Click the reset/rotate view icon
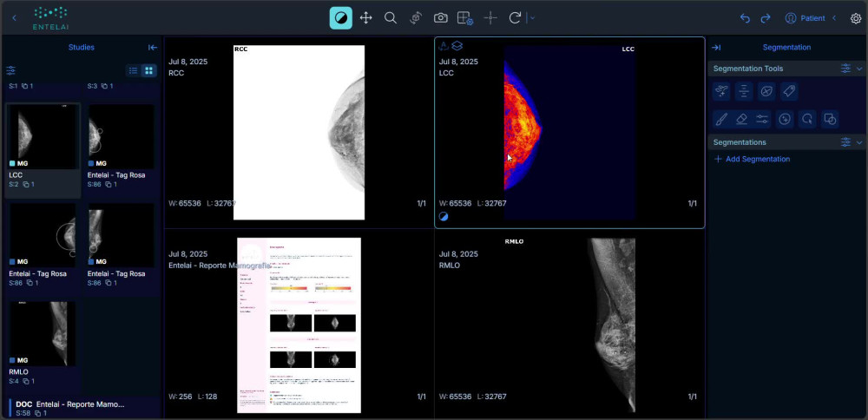 tap(515, 18)
